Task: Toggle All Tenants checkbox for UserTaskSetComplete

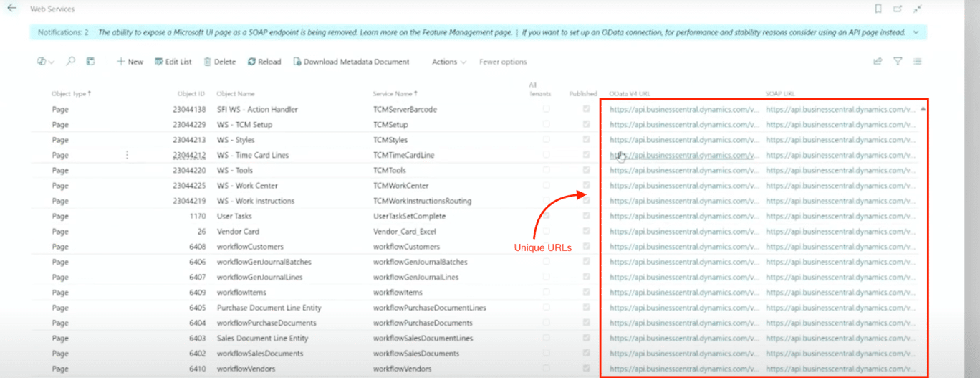Action: click(x=547, y=216)
